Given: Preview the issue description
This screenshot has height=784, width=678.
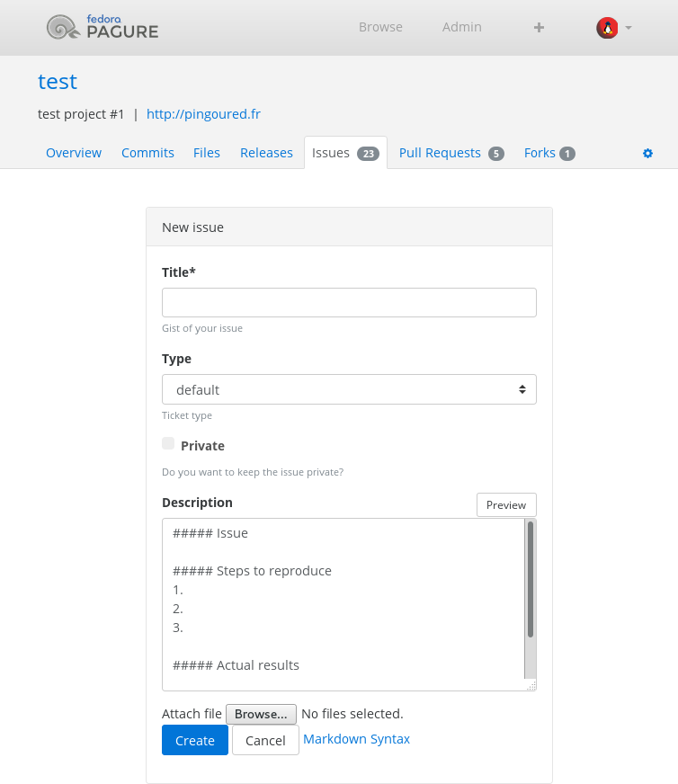Looking at the screenshot, I should coord(506,504).
